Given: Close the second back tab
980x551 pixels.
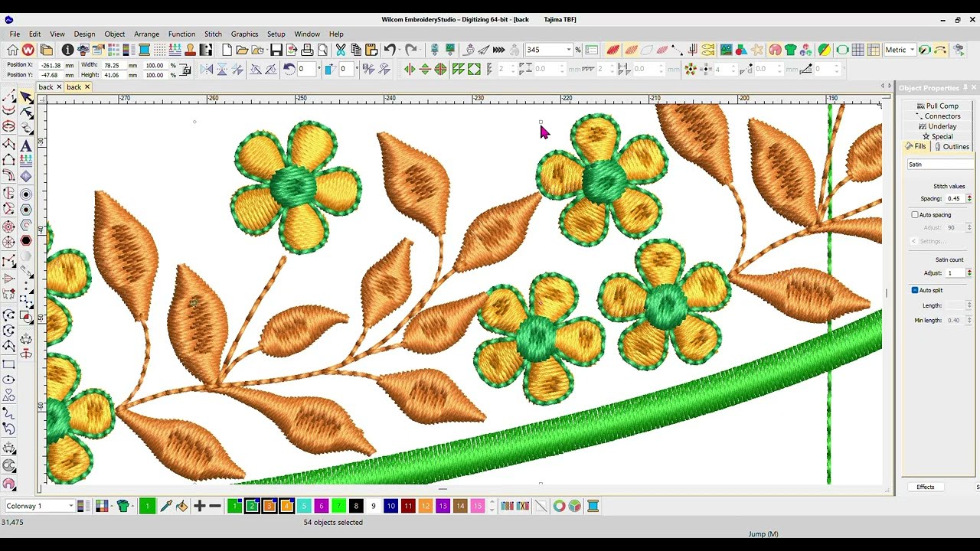Looking at the screenshot, I should 87,86.
